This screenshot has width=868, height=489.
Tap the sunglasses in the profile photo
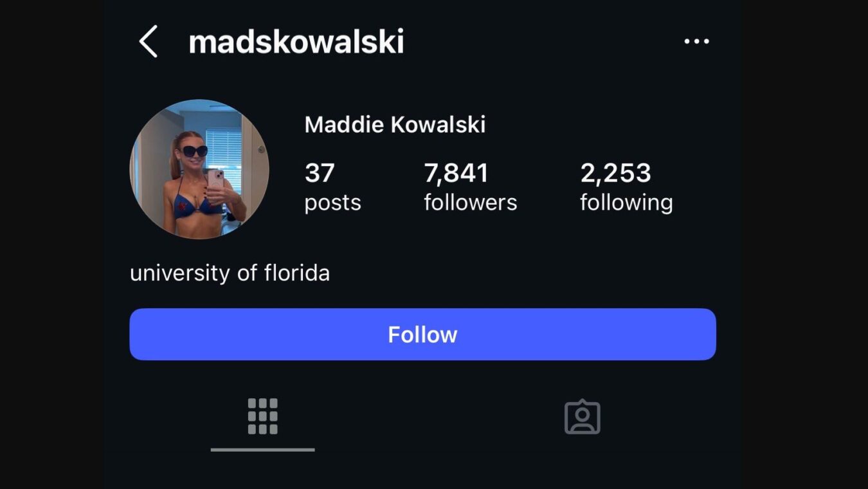coord(193,151)
